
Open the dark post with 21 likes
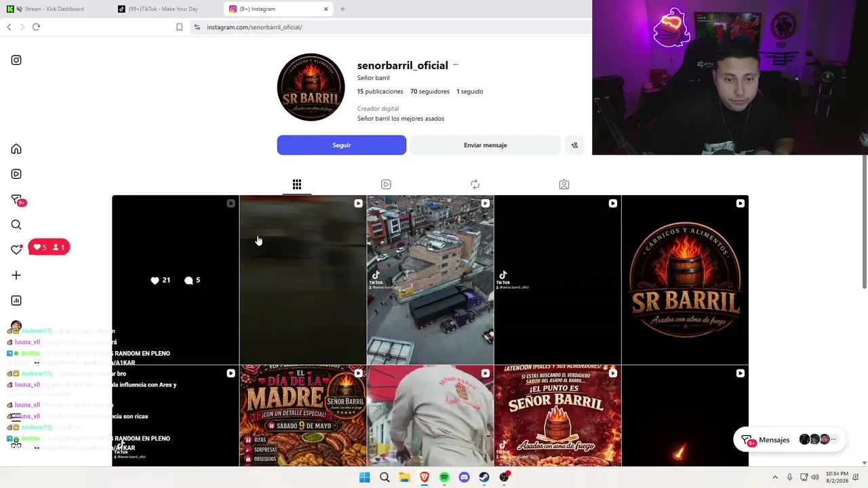[x=175, y=280]
